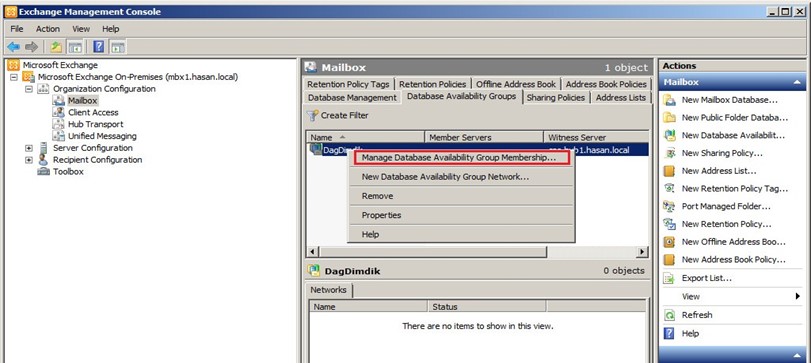Click the blue Help toolbar icon
Image resolution: width=811 pixels, height=363 pixels.
coord(99,47)
